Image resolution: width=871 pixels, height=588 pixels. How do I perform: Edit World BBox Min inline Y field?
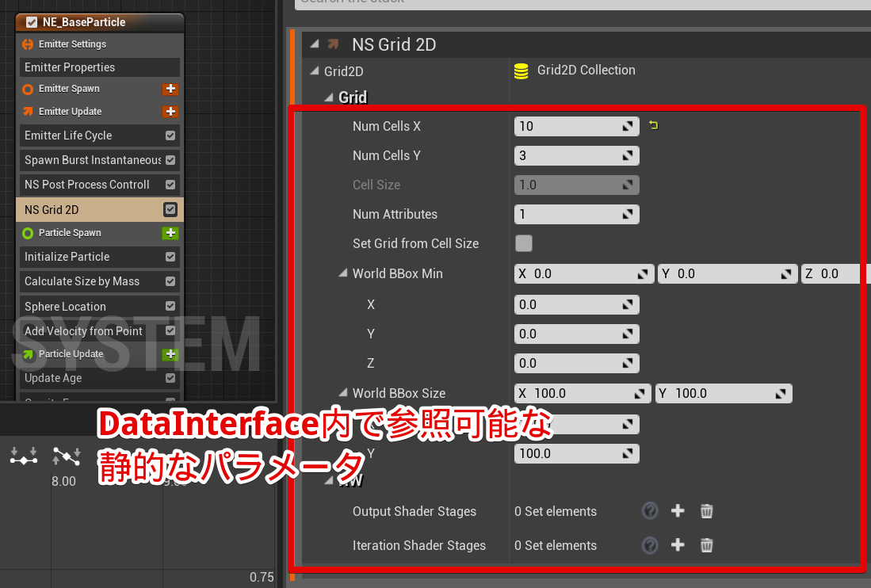point(728,273)
